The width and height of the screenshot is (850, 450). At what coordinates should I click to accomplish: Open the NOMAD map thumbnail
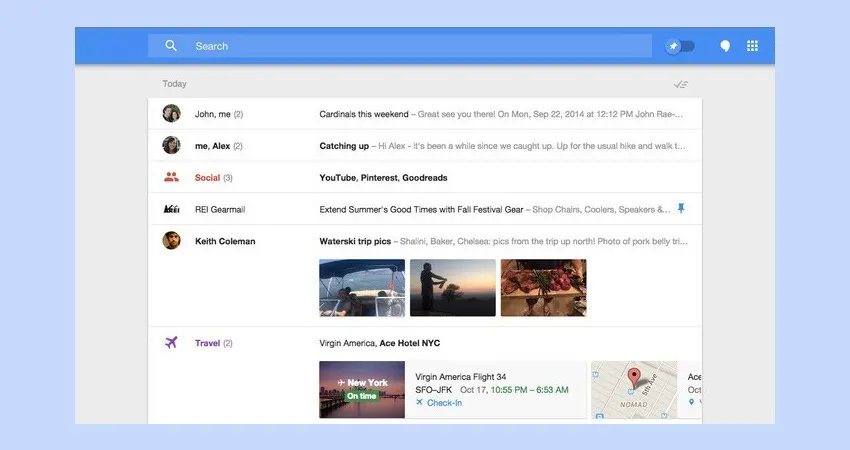tap(634, 389)
